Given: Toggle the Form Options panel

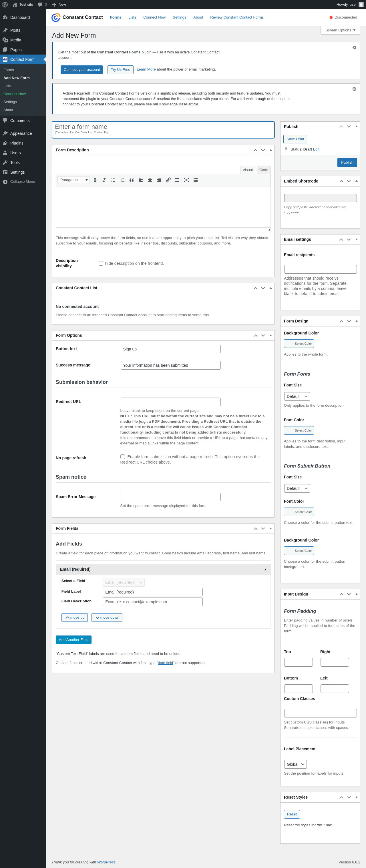Looking at the screenshot, I should (270, 336).
